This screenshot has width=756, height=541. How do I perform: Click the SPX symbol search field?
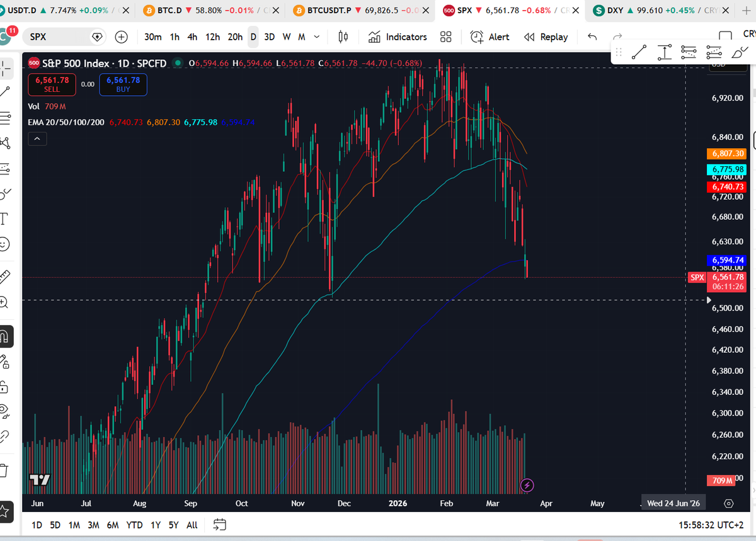[x=64, y=37]
